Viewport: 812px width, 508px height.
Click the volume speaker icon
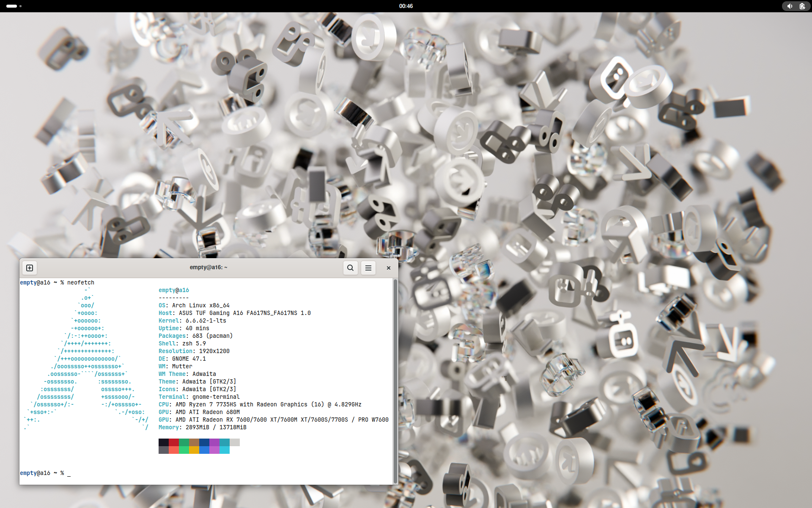click(790, 6)
